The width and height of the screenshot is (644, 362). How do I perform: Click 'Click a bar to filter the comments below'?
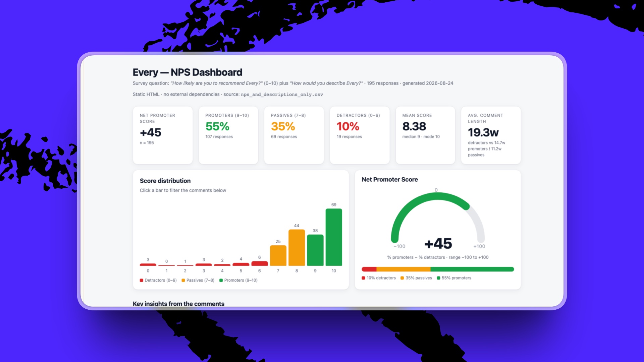click(183, 190)
